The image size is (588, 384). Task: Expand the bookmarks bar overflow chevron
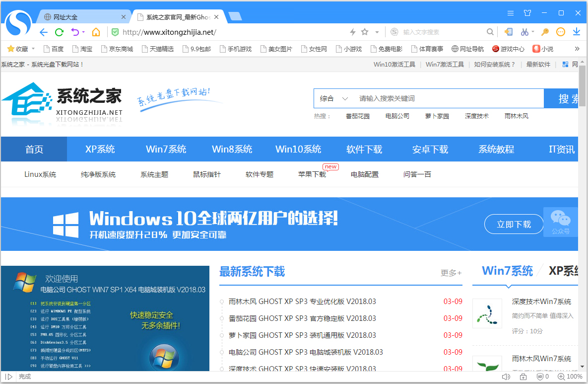pos(577,49)
